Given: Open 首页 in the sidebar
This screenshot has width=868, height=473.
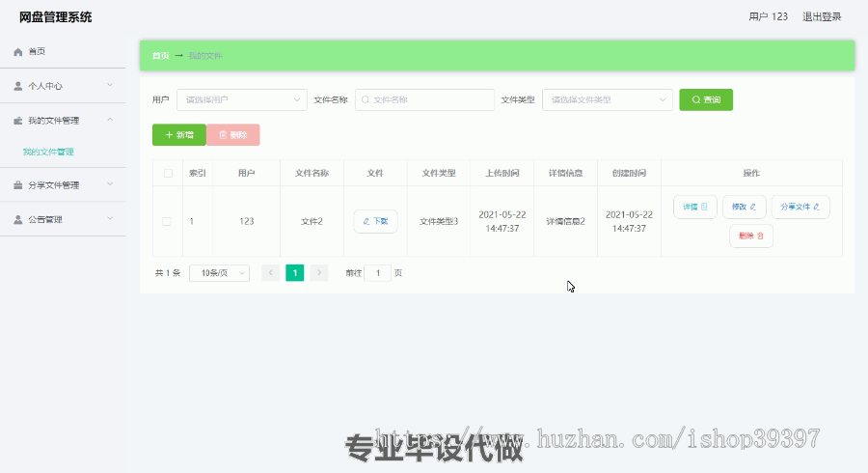Looking at the screenshot, I should pos(63,51).
